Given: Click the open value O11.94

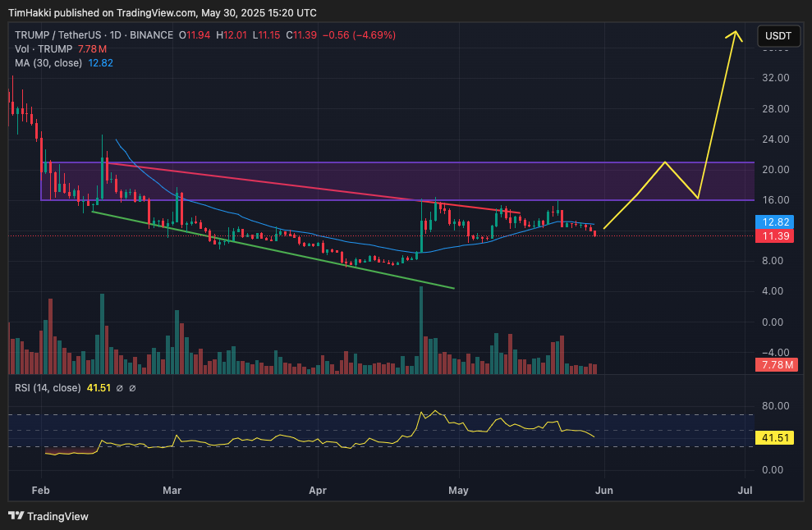Looking at the screenshot, I should coord(195,35).
